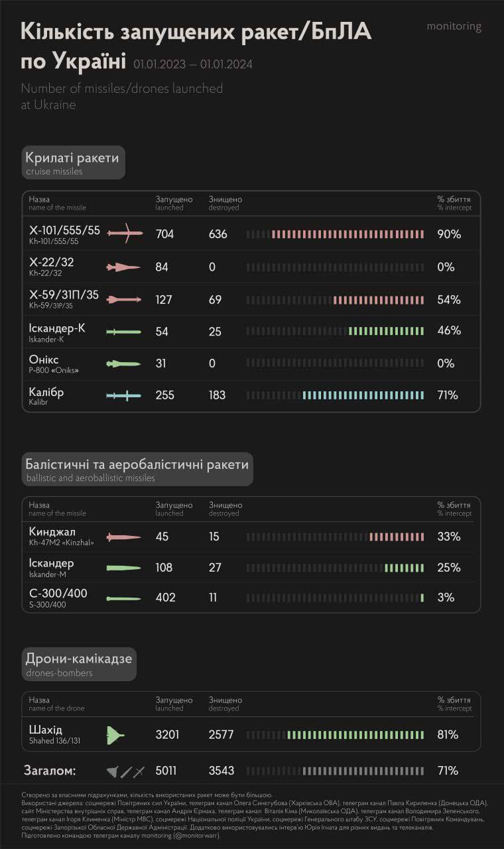Click the Kh-101 intercept percentage bar
504x849 pixels.
(x=335, y=234)
